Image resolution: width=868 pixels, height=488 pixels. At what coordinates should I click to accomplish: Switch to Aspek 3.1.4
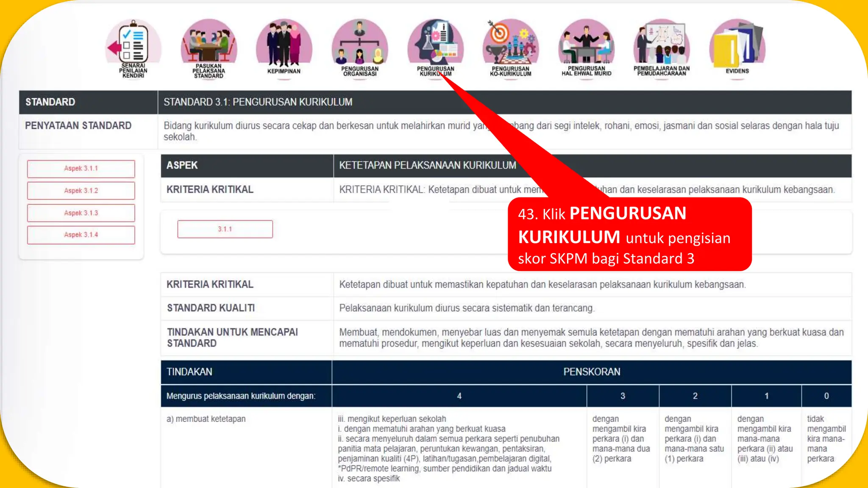(x=81, y=235)
